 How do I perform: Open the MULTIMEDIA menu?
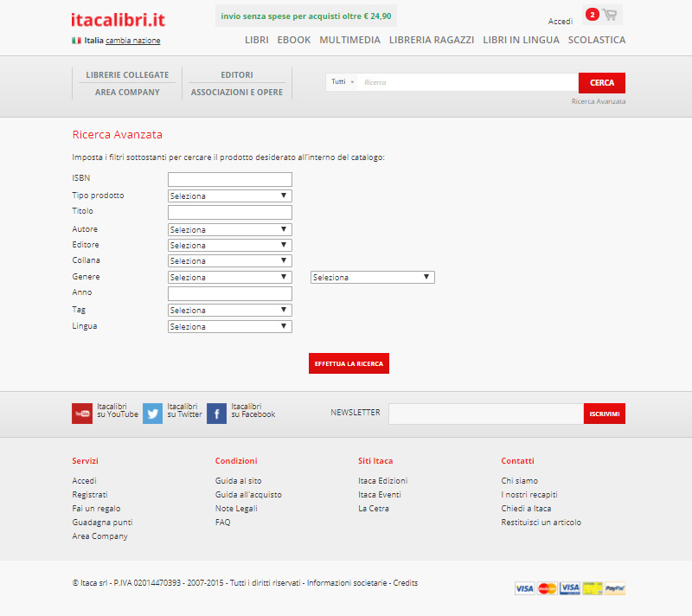(x=350, y=40)
